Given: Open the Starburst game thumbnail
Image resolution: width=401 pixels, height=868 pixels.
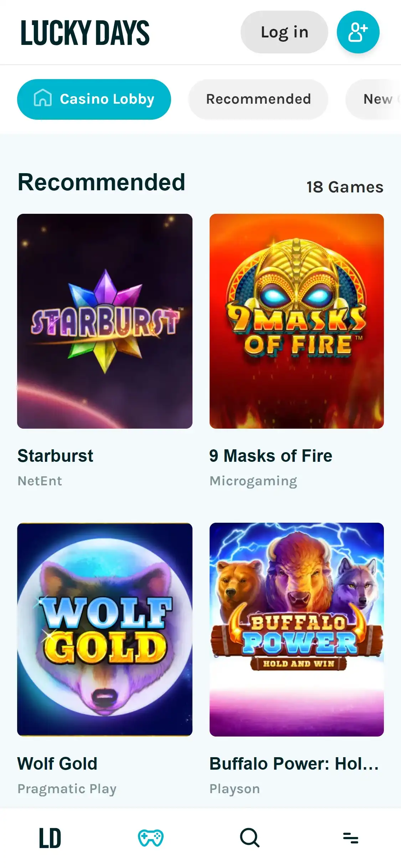Looking at the screenshot, I should pyautogui.click(x=105, y=321).
